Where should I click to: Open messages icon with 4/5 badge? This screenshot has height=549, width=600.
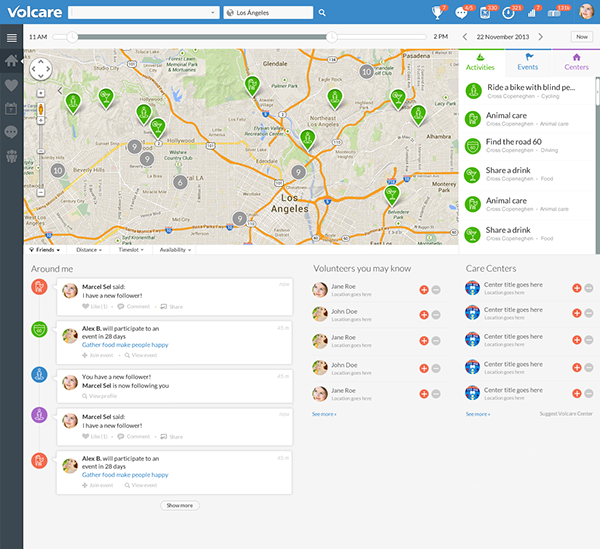(461, 13)
